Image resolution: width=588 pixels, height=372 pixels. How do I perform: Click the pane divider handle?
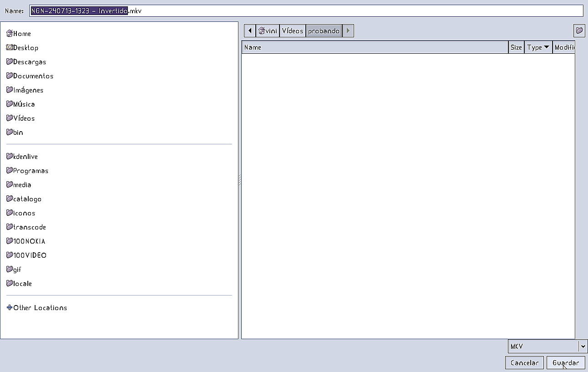240,180
